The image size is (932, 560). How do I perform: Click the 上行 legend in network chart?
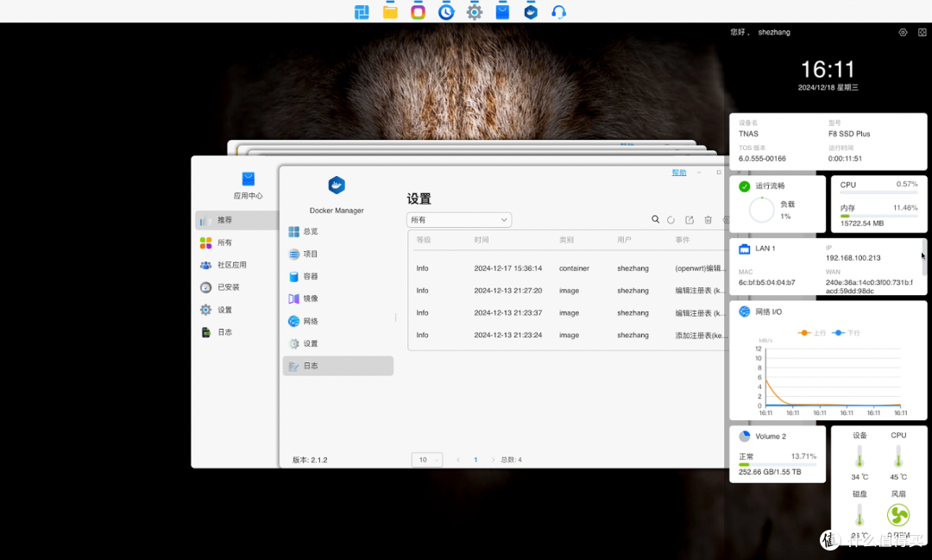point(812,333)
